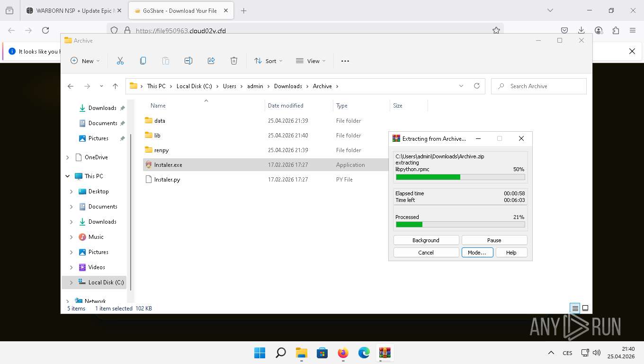Open Windows Start menu

259,353
